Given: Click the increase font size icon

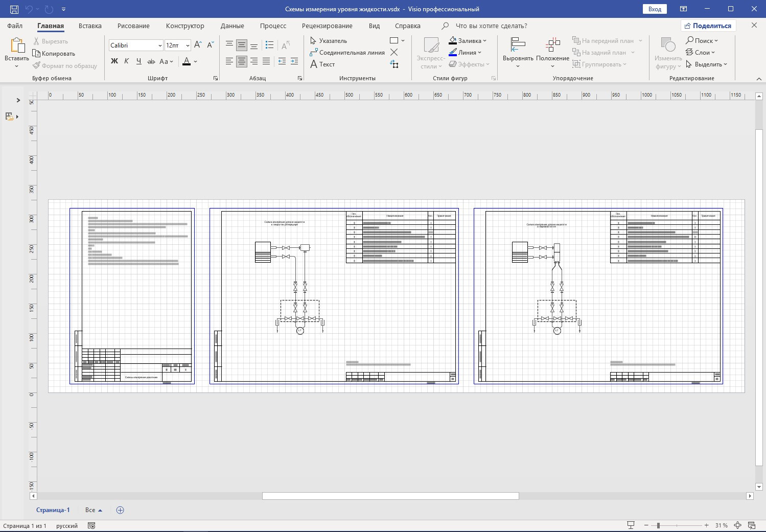Looking at the screenshot, I should tap(198, 45).
